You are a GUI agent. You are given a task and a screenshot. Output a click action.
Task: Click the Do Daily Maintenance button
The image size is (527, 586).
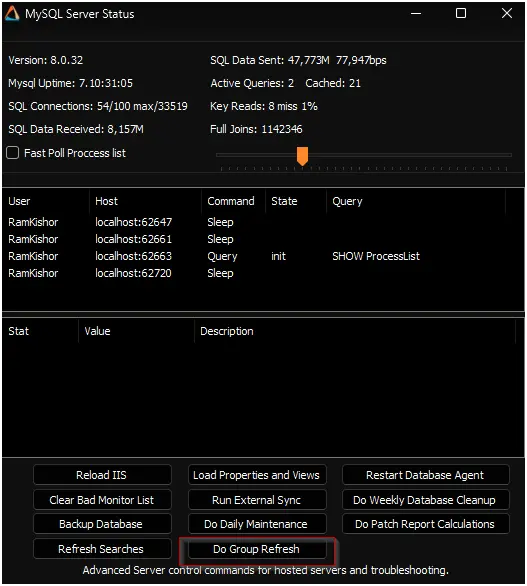point(257,524)
